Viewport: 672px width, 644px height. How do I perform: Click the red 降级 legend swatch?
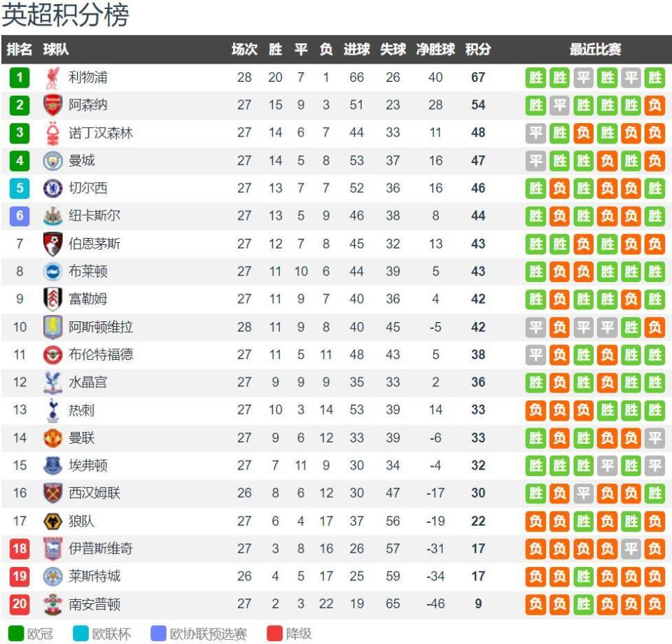pyautogui.click(x=274, y=633)
